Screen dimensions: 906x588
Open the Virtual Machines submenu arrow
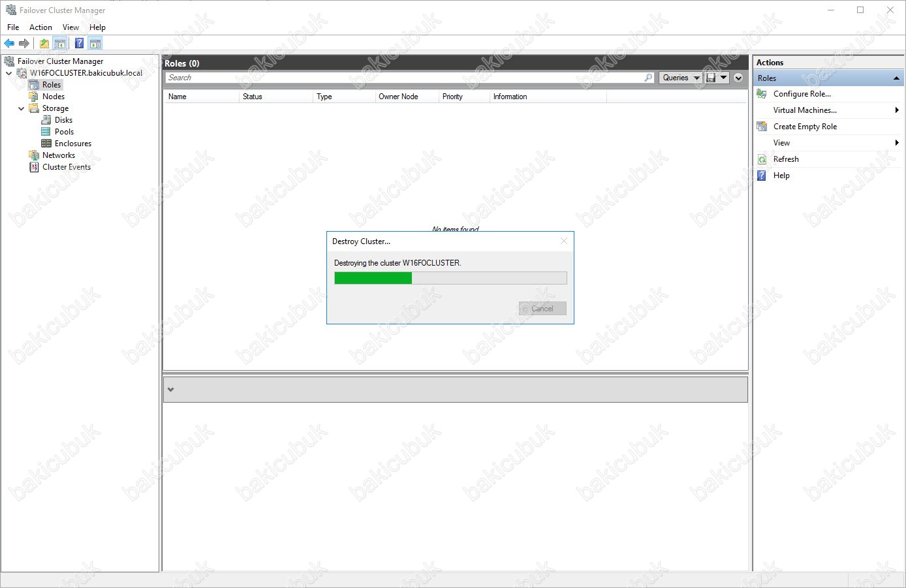click(897, 110)
